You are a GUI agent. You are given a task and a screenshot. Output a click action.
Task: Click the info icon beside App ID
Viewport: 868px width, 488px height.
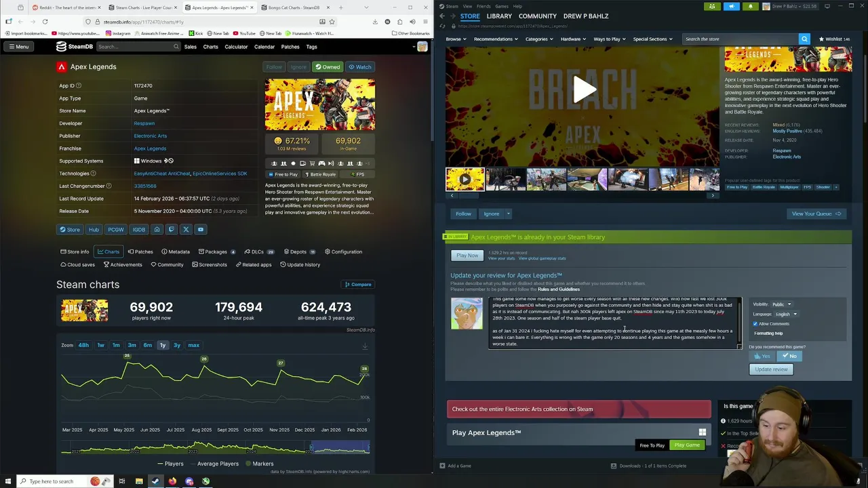point(79,85)
